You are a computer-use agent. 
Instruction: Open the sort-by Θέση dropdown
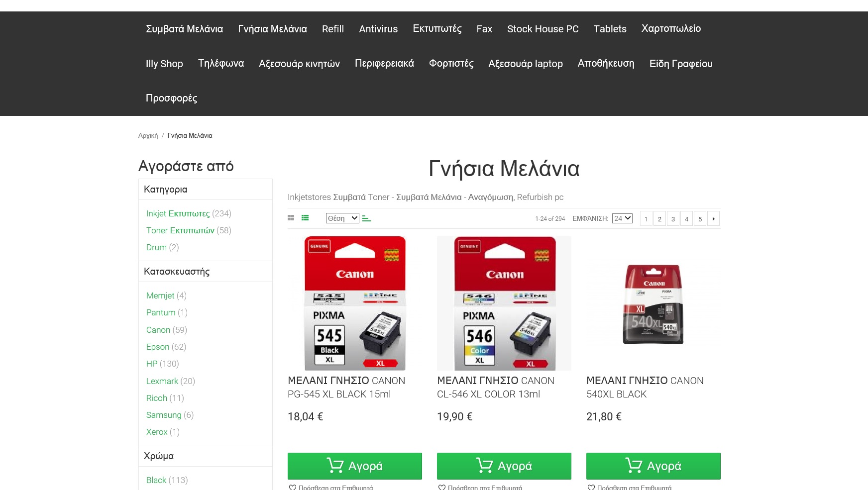pos(342,218)
